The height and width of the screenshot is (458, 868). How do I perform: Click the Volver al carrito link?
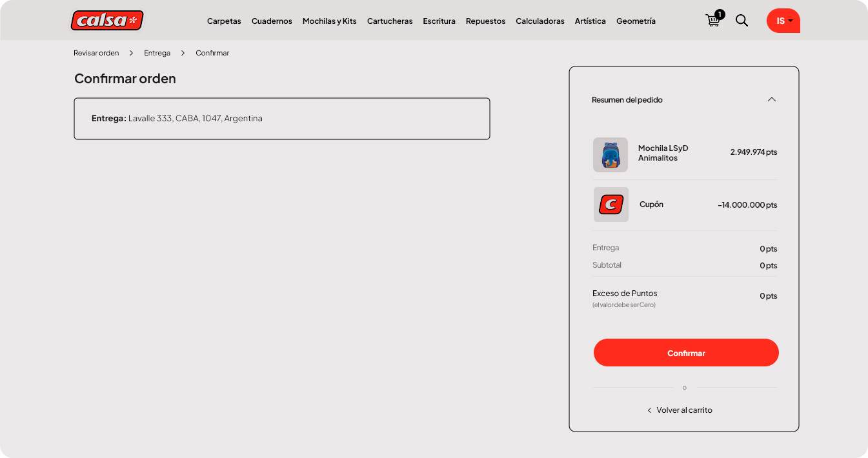coord(683,410)
